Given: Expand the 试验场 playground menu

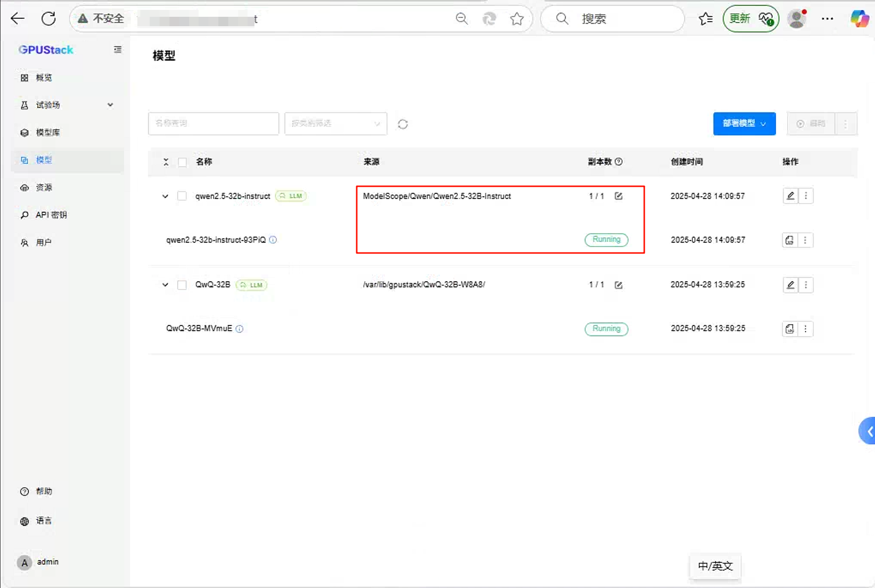Looking at the screenshot, I should click(x=67, y=105).
